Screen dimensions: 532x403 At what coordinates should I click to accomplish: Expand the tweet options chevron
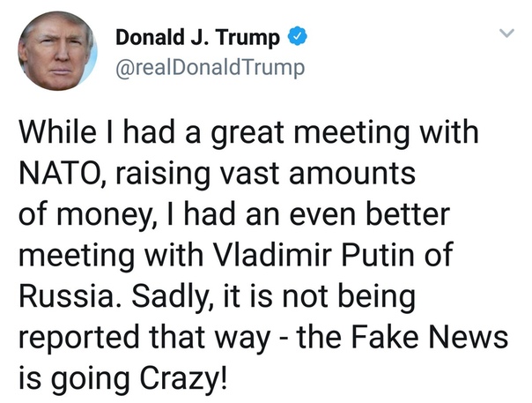click(x=506, y=34)
